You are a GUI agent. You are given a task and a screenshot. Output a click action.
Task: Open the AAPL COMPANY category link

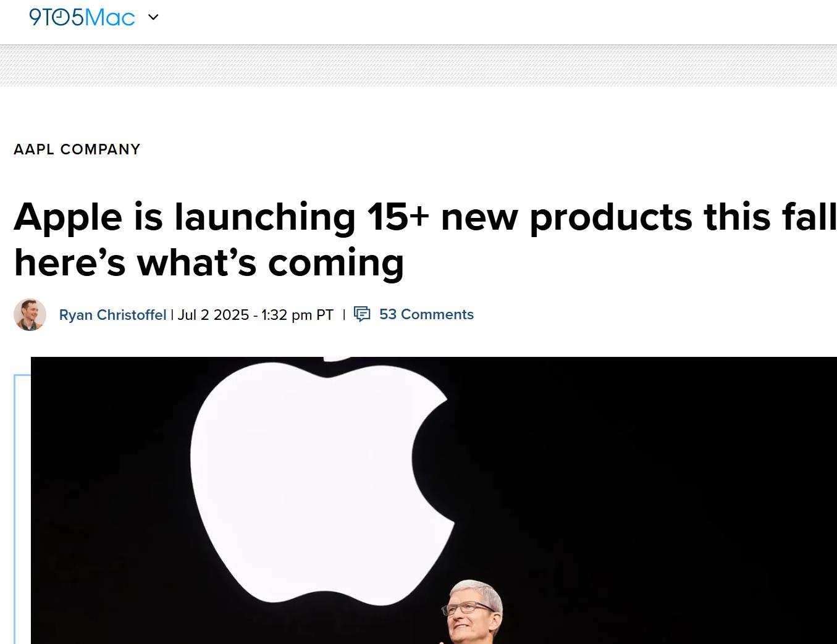tap(77, 149)
